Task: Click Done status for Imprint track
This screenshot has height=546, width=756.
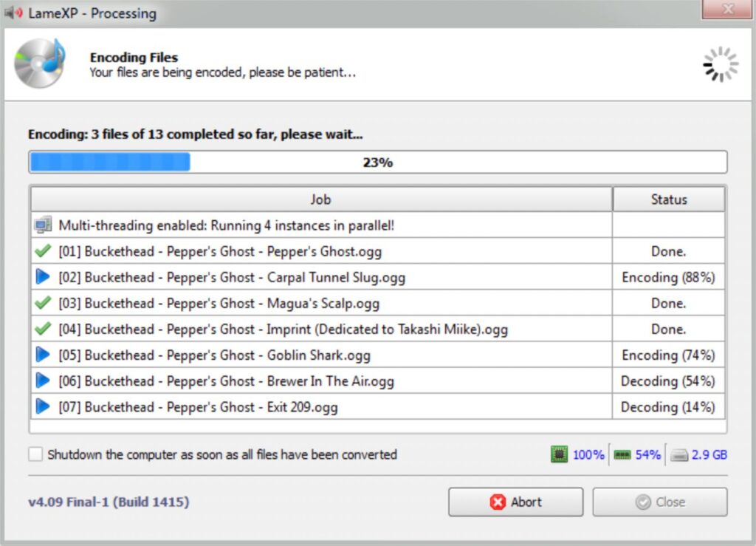Action: click(669, 330)
